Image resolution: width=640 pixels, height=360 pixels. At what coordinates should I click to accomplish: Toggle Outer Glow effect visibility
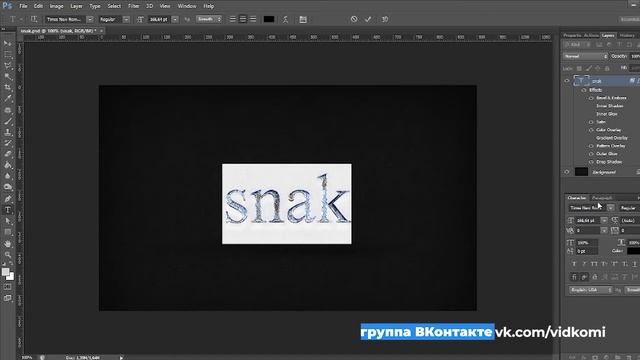point(591,154)
